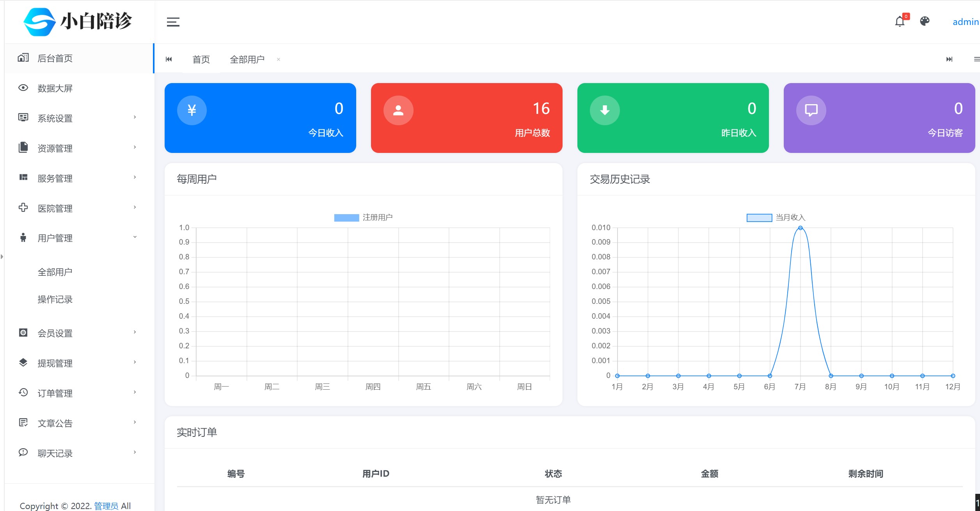Open 后台首页 in the sidebar
This screenshot has width=980, height=511.
click(x=80, y=58)
